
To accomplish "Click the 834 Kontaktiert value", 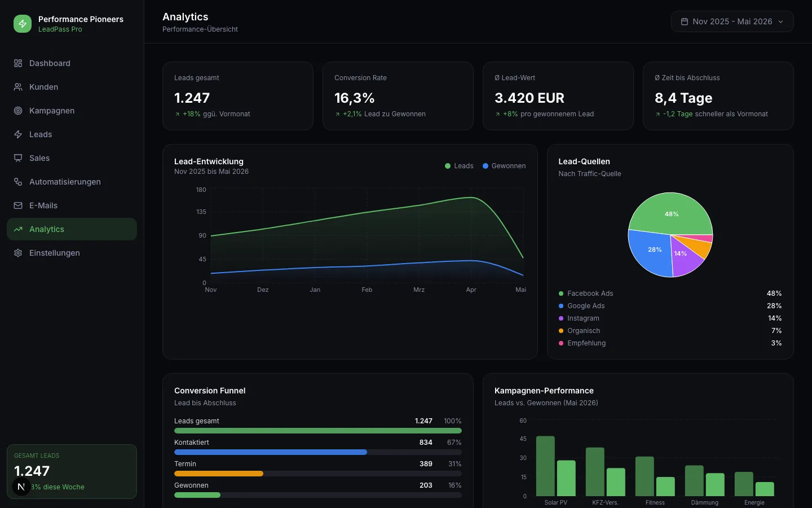I will (426, 443).
